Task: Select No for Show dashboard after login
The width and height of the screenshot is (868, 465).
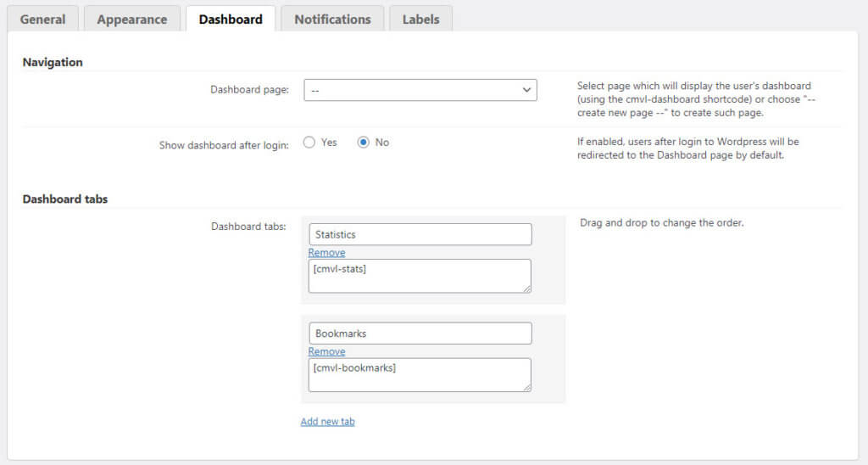Action: click(364, 143)
